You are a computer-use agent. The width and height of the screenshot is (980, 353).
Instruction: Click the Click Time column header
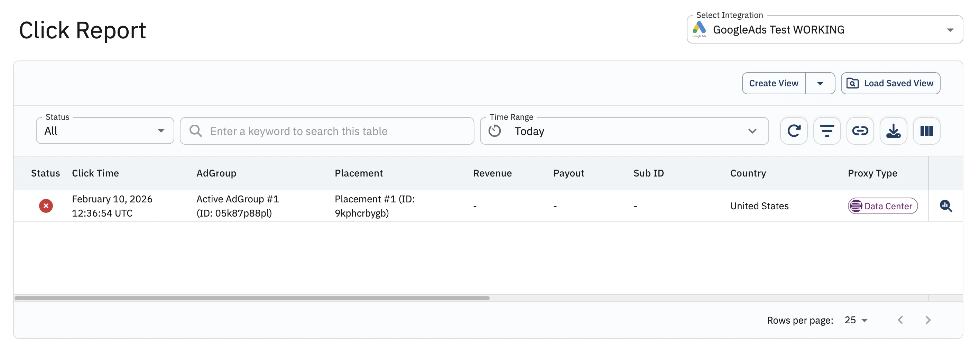click(x=95, y=173)
